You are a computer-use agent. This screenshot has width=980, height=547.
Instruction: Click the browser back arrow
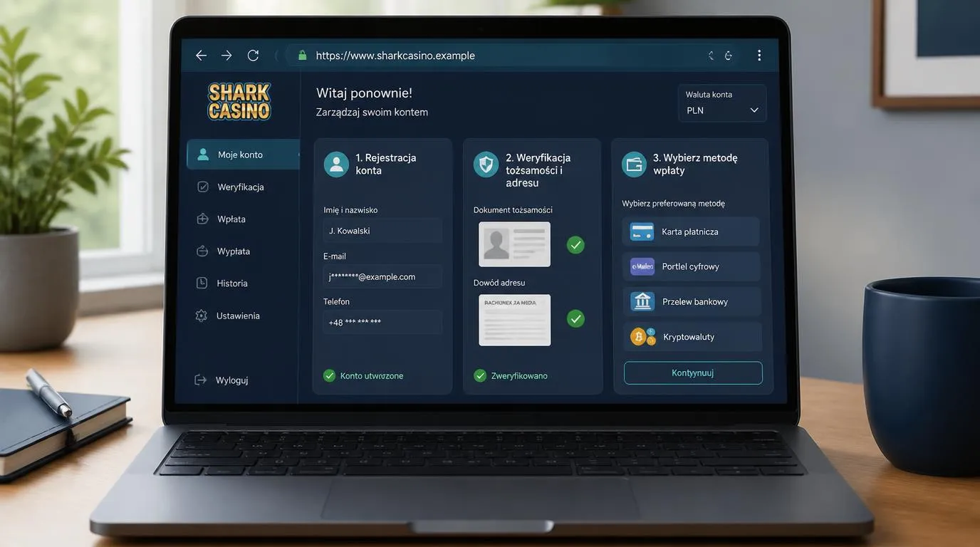click(201, 56)
